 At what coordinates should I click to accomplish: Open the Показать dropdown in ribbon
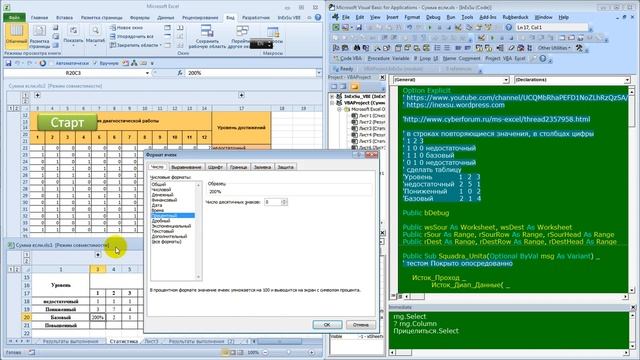[73, 35]
